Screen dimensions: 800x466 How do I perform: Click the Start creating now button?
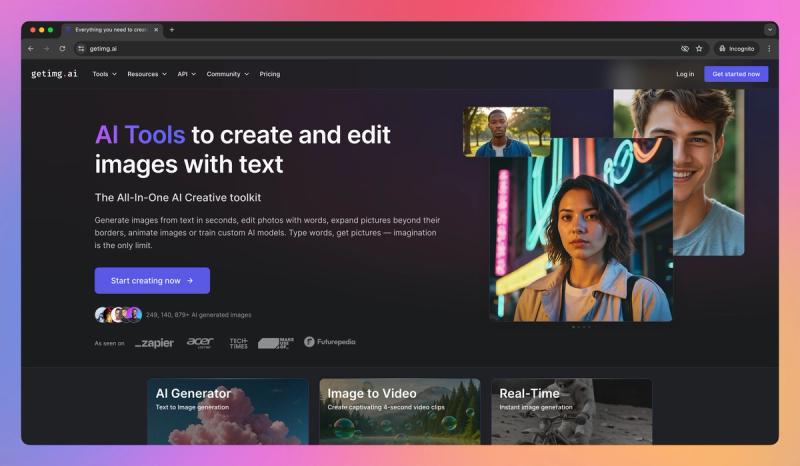152,280
